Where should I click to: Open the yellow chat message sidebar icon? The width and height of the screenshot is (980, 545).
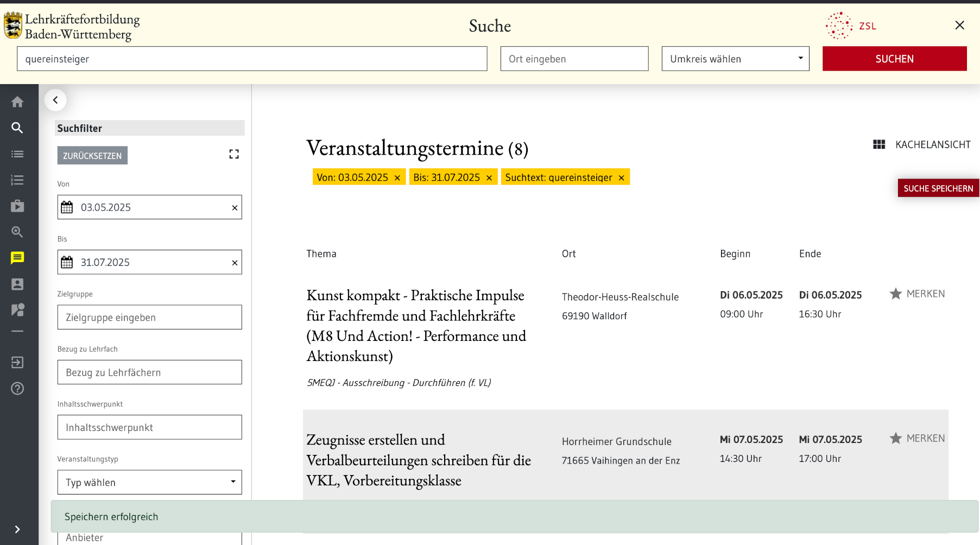coord(17,258)
